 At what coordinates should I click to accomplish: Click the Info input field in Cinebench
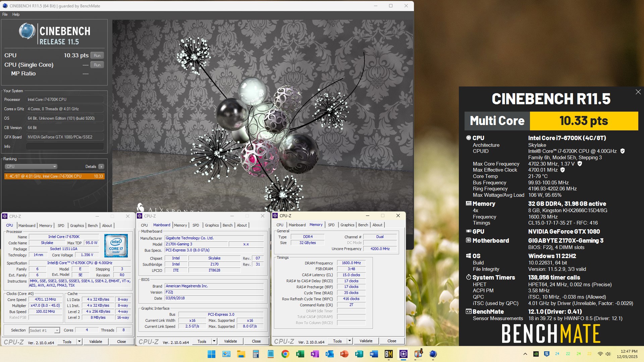pyautogui.click(x=65, y=146)
